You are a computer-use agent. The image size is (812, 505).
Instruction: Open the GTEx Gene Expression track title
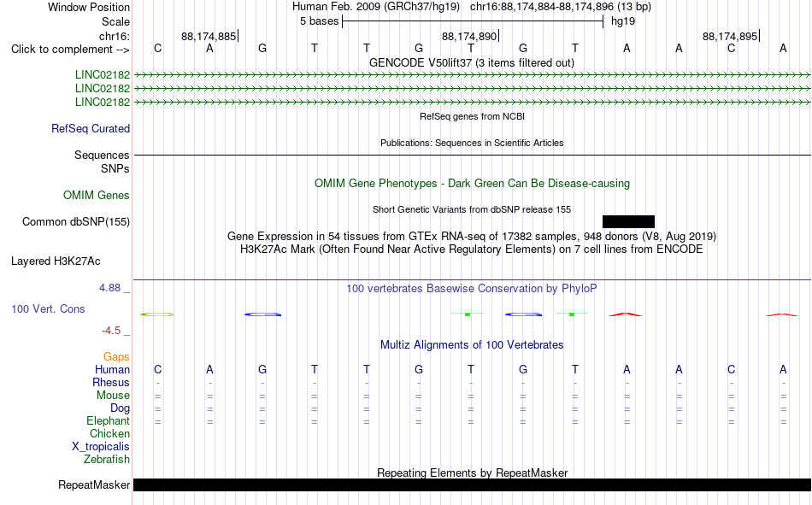coord(472,236)
